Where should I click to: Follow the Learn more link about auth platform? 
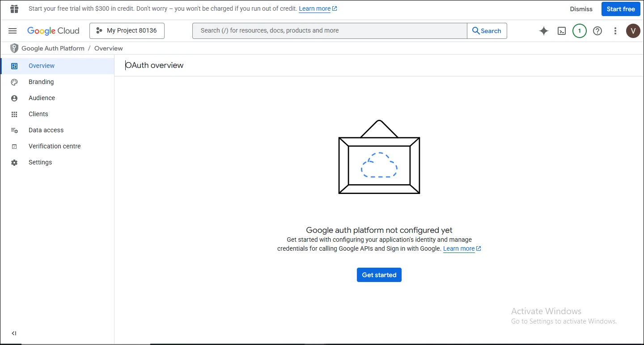(462, 248)
